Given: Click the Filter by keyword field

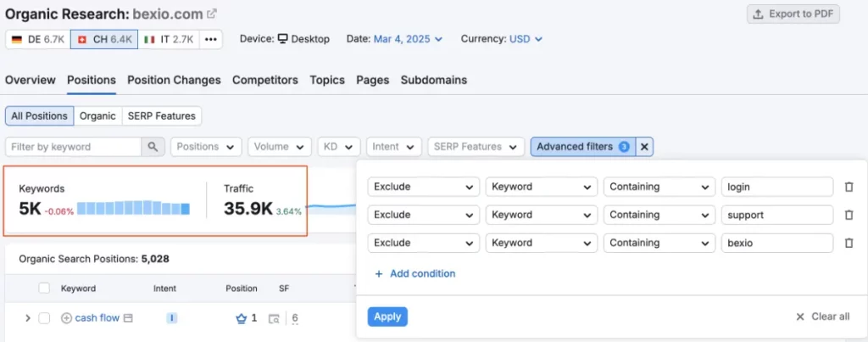Looking at the screenshot, I should tap(73, 147).
